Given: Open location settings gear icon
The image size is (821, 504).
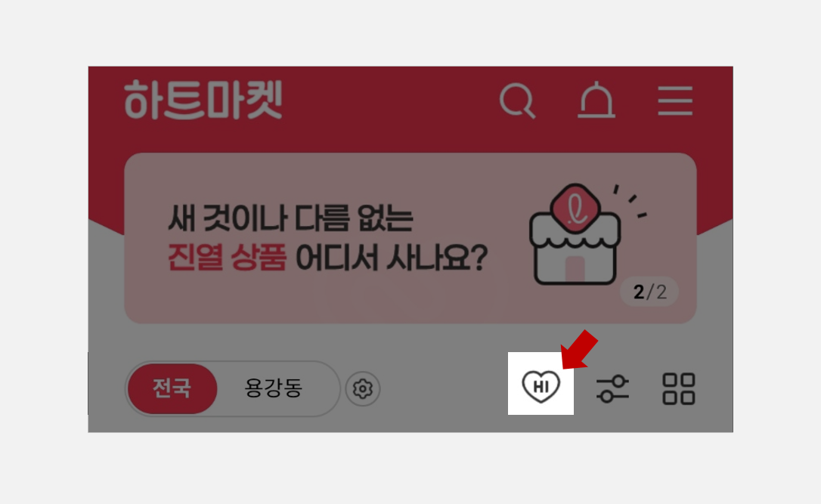Looking at the screenshot, I should point(363,389).
